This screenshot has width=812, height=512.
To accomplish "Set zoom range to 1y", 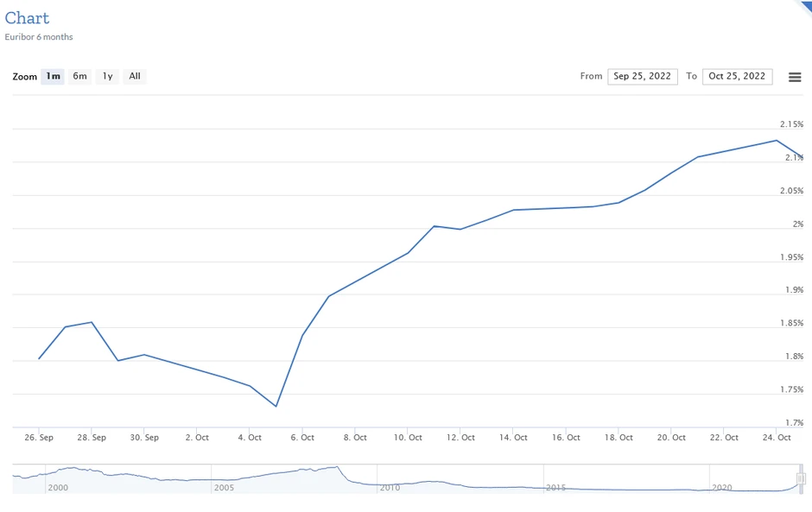I will (x=107, y=76).
